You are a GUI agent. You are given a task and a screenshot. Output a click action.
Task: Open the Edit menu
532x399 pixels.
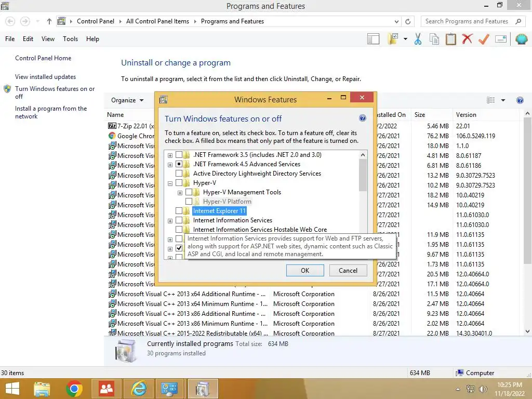click(28, 38)
